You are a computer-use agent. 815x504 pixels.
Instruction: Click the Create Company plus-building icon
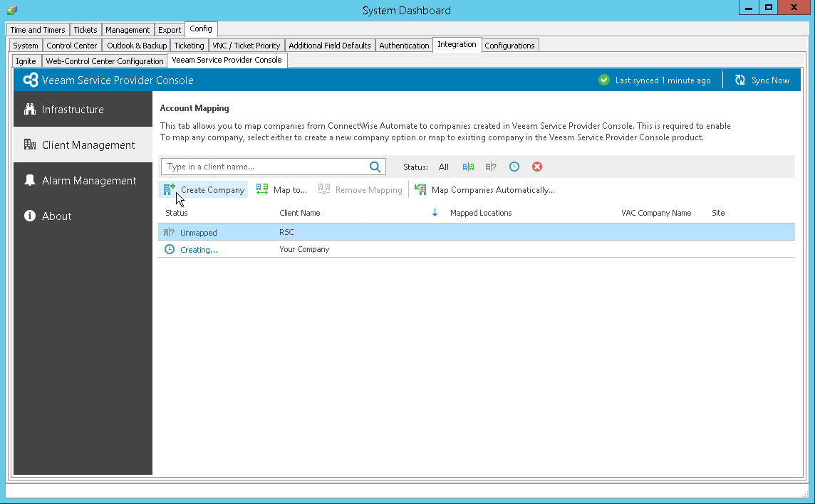(x=169, y=189)
